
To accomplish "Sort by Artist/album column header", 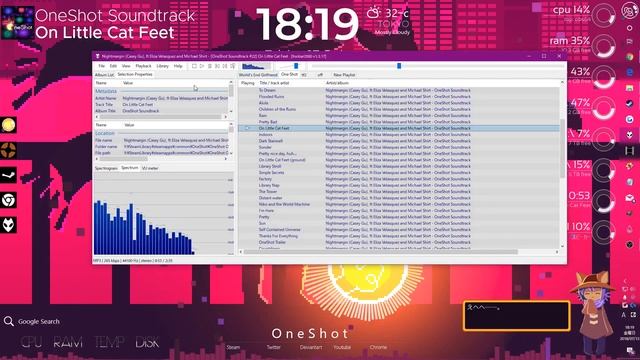I will pos(337,83).
